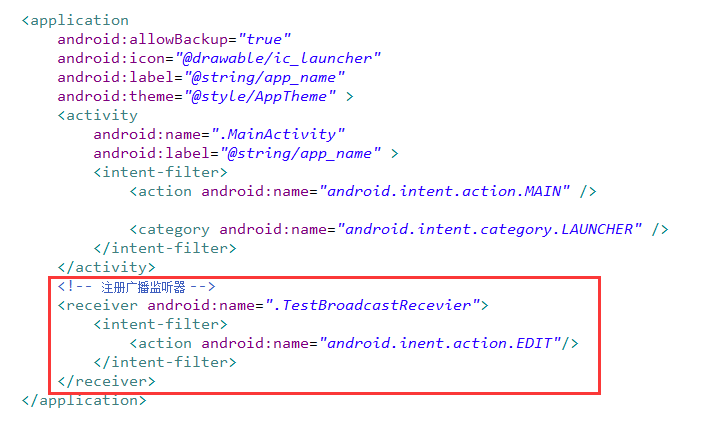Screen dimensions: 719x428
Task: Click the "@style/AppTheme" theme value
Action: coord(260,96)
